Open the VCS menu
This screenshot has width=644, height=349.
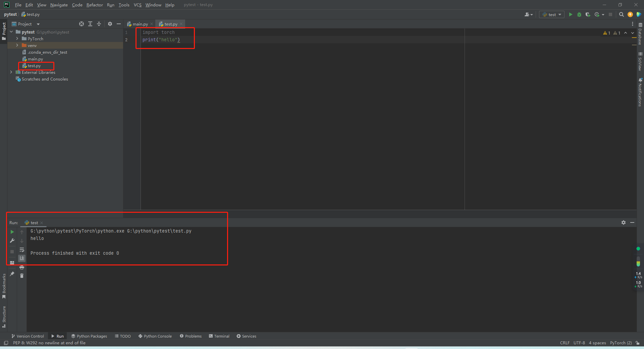(x=138, y=5)
